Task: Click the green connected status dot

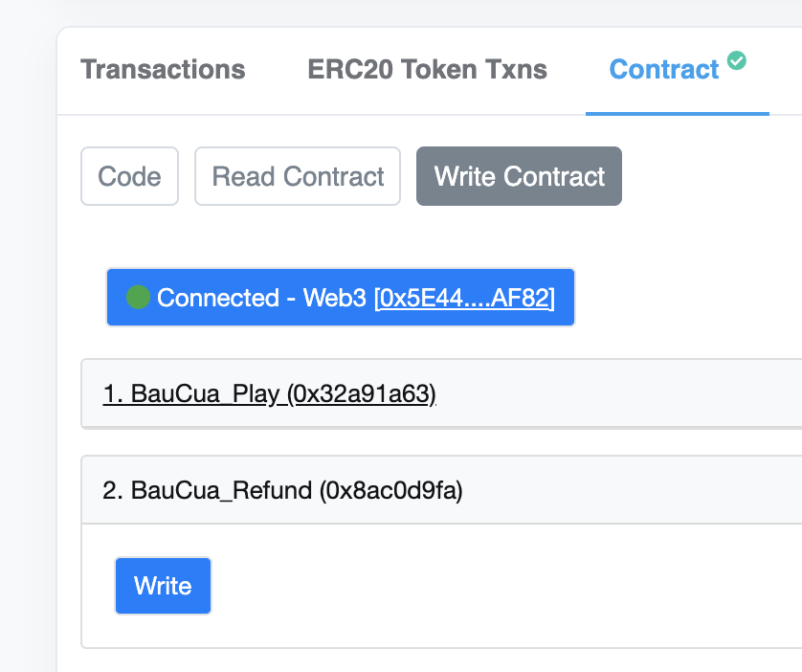Action: pos(139,298)
